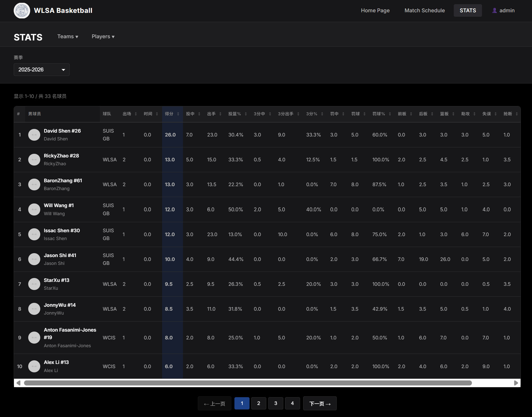Click the WLSA Basketball school logo
Screen dimensions: 532x417
coord(22,11)
